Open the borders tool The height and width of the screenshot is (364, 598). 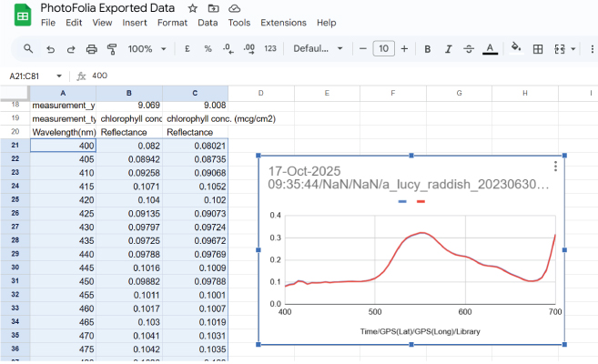click(538, 49)
